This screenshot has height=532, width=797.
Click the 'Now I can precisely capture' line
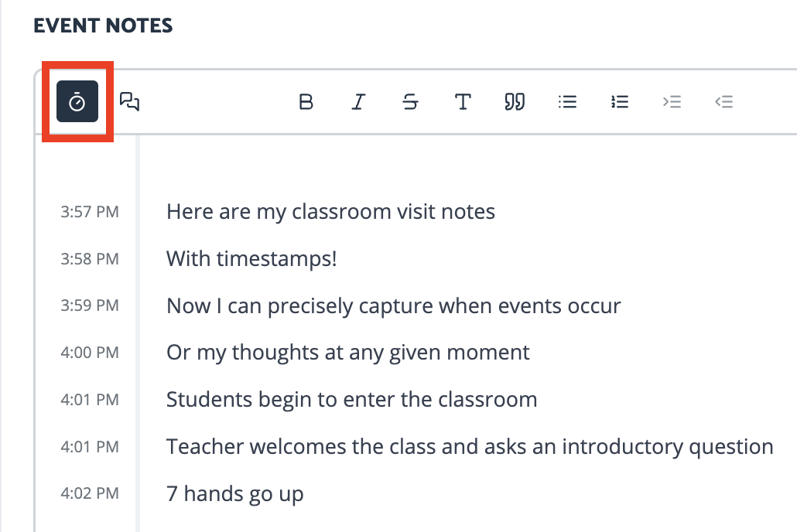point(393,306)
